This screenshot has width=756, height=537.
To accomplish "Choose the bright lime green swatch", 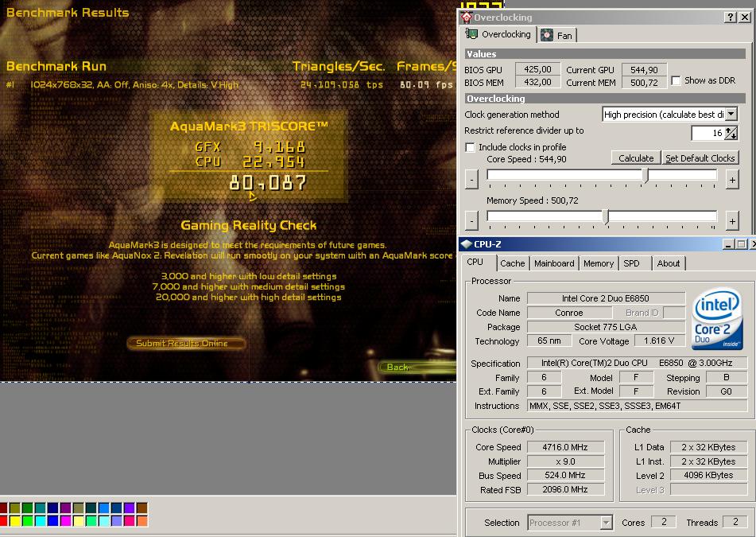I will (28, 520).
